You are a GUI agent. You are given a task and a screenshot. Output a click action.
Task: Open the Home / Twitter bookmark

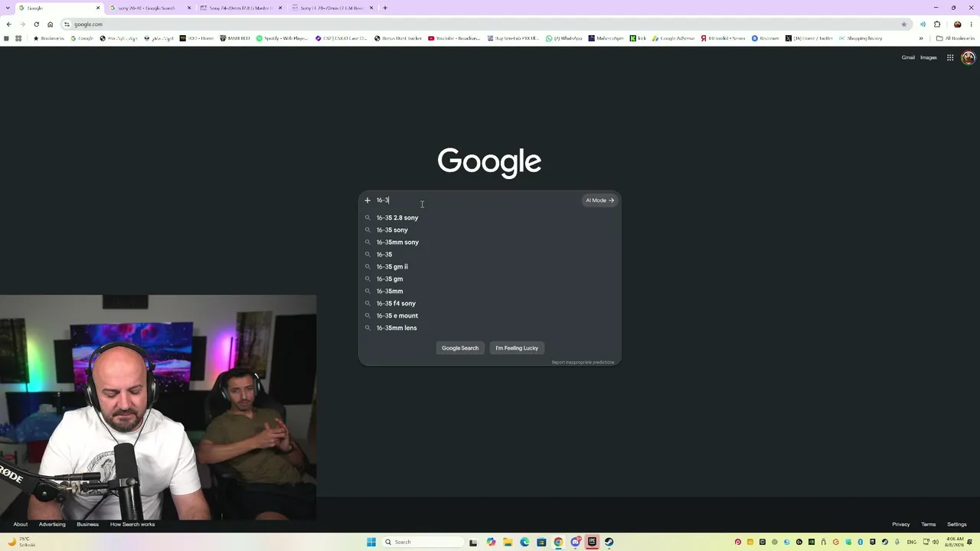point(808,38)
